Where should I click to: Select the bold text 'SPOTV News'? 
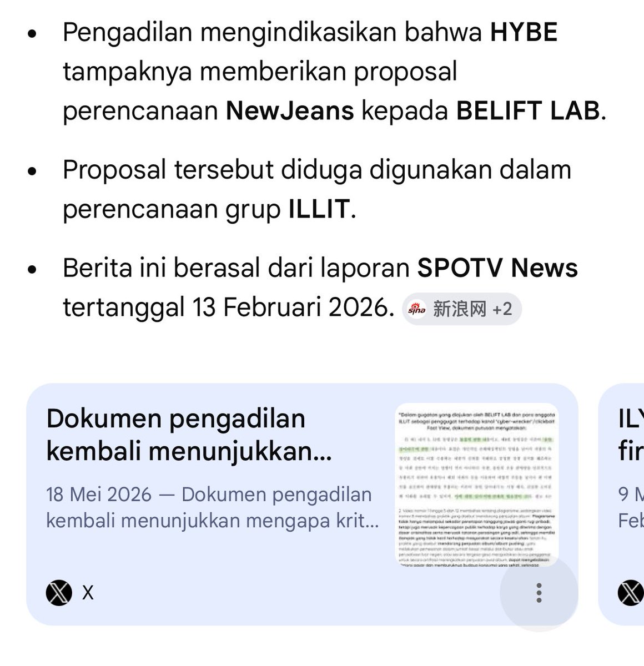click(497, 268)
